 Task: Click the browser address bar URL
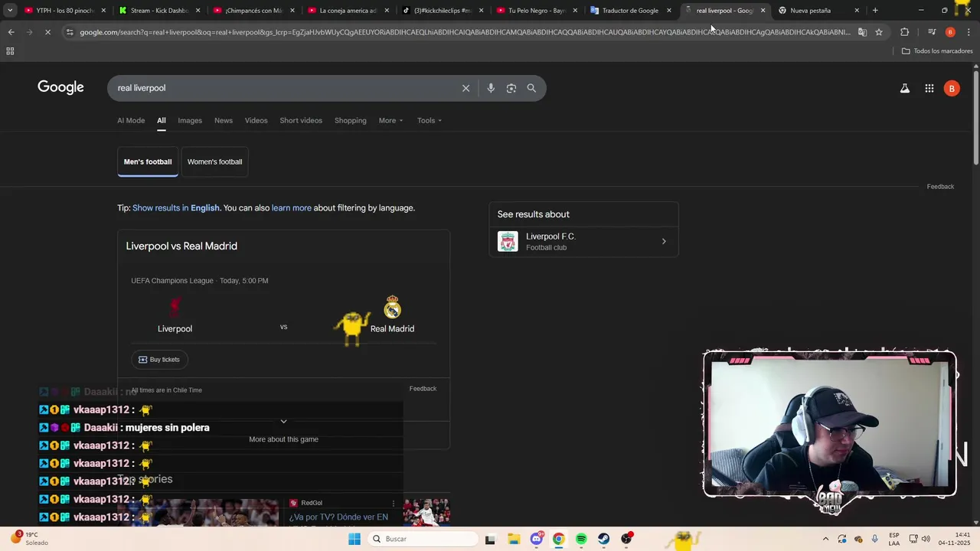465,32
